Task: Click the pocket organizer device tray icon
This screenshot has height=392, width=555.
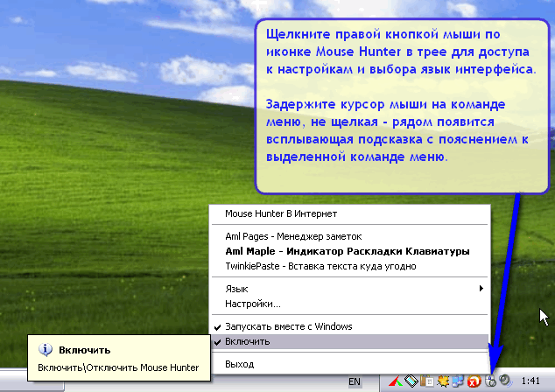Action: click(x=411, y=381)
